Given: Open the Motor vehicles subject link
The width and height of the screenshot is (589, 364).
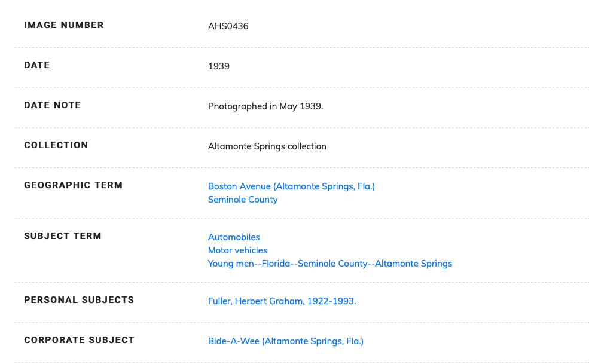Looking at the screenshot, I should [x=237, y=250].
